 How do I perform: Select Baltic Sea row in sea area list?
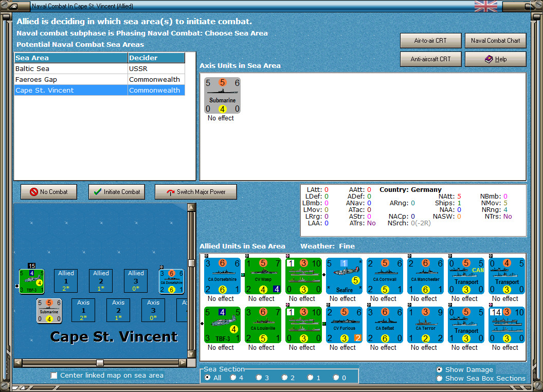(x=99, y=68)
